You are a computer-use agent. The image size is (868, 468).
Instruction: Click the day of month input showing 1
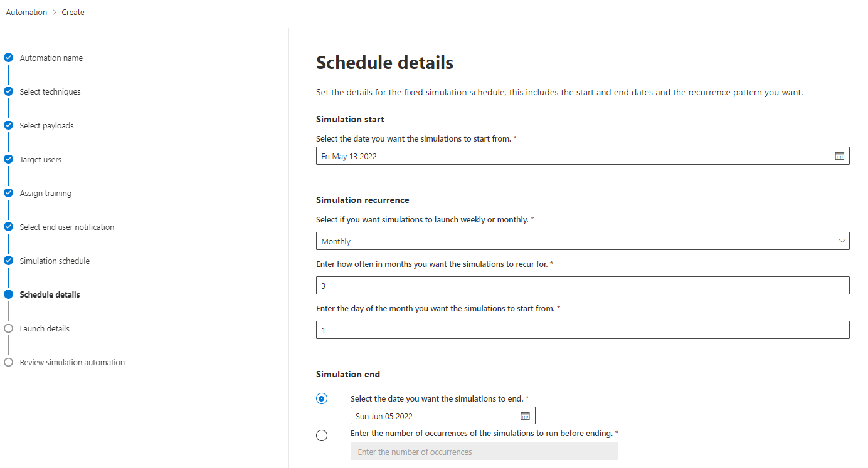[582, 330]
